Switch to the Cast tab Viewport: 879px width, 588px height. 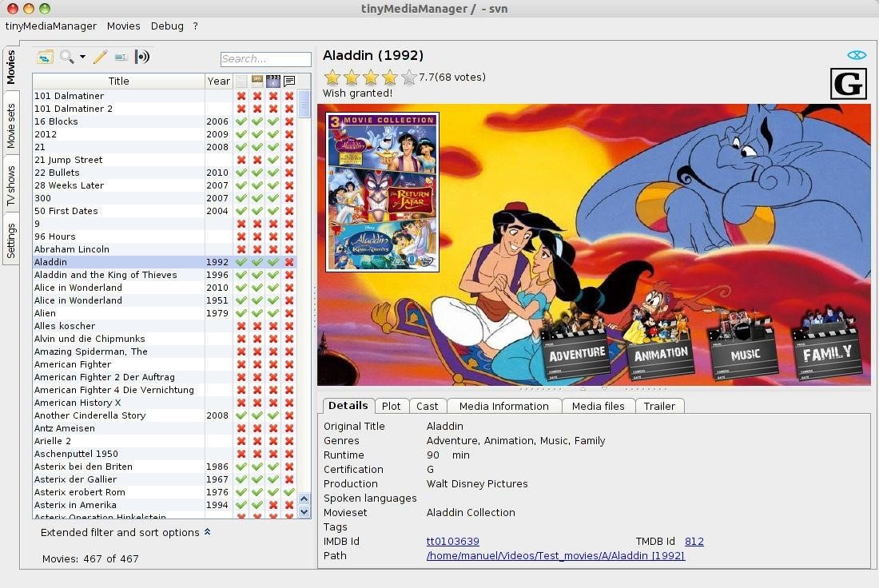(428, 407)
